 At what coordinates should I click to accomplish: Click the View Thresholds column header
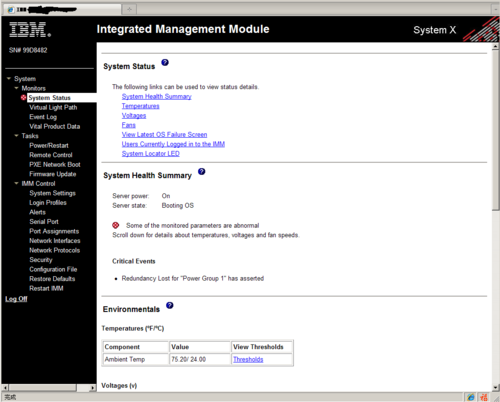point(262,347)
